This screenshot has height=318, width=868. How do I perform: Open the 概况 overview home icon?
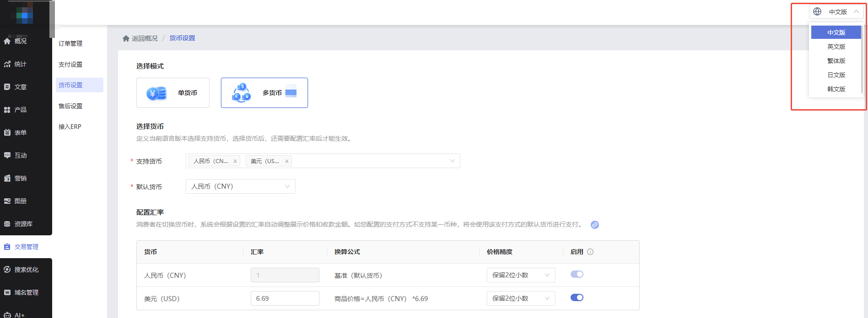click(x=7, y=41)
